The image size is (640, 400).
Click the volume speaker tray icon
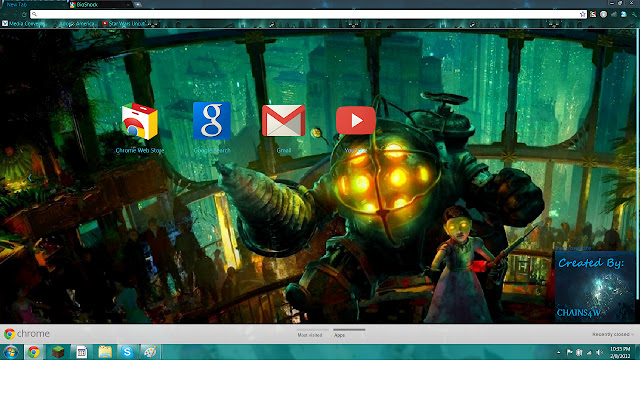click(599, 352)
